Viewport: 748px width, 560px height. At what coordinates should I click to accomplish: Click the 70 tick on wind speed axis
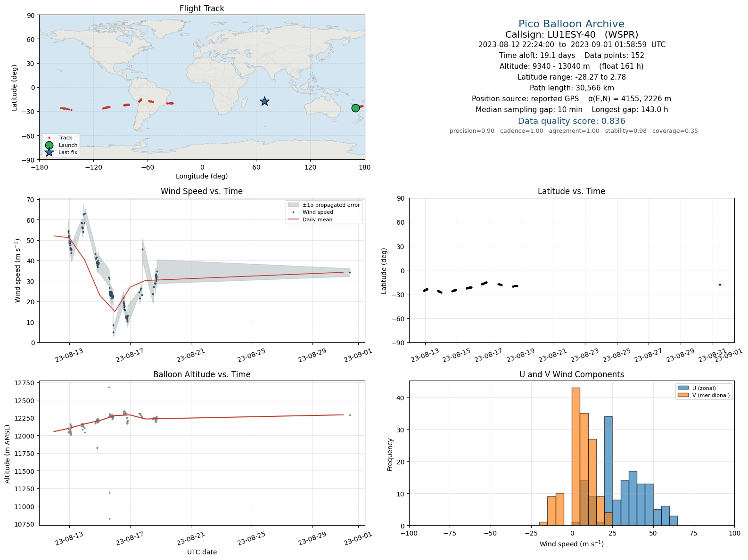pos(30,200)
